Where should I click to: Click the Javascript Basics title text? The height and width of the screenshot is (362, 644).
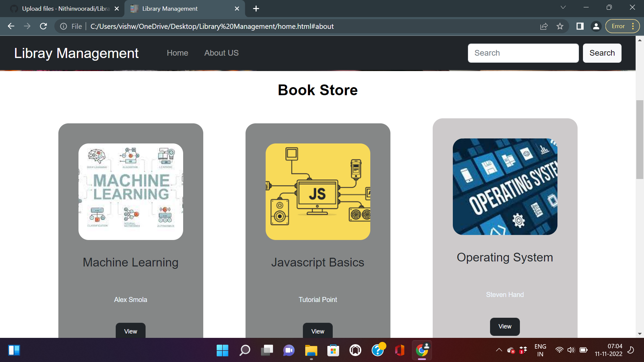[318, 262]
